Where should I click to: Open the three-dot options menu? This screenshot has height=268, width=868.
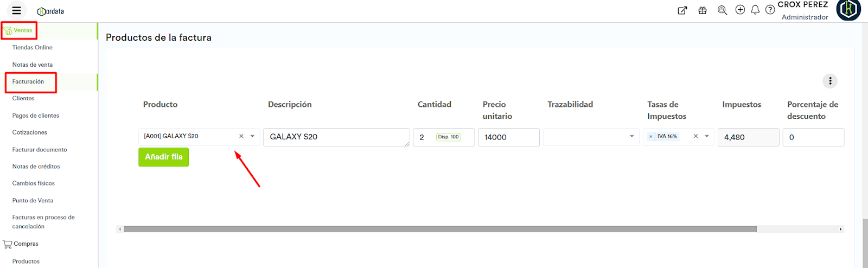[x=830, y=81]
